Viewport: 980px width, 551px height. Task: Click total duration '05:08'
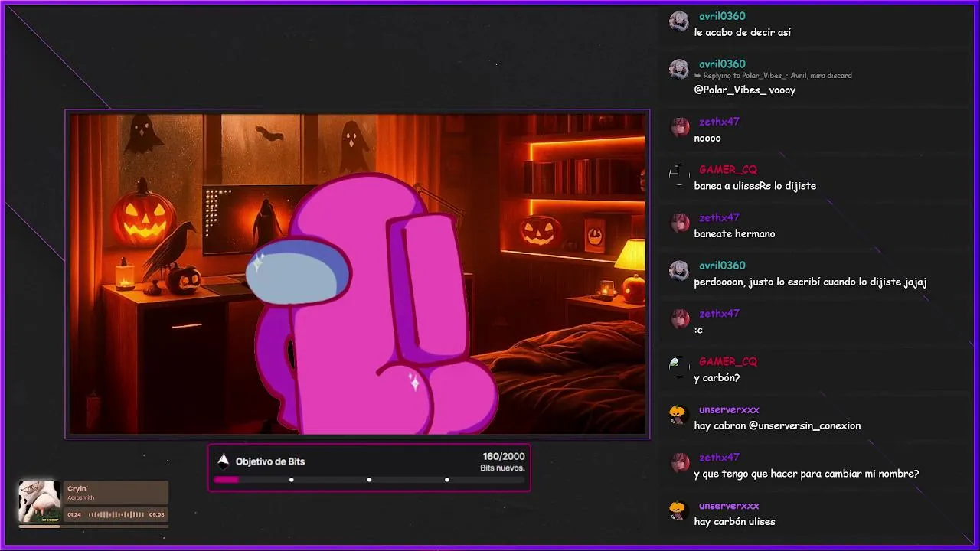(x=157, y=515)
